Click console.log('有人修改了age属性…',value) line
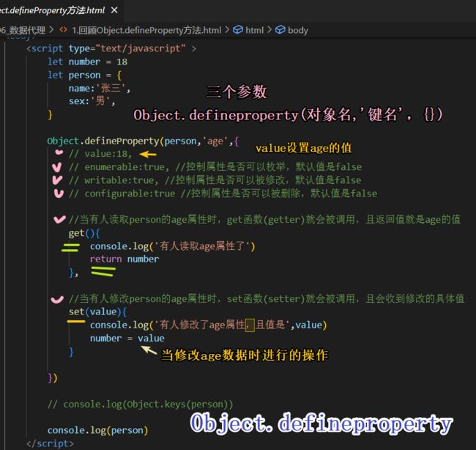The image size is (476, 450). [x=208, y=325]
